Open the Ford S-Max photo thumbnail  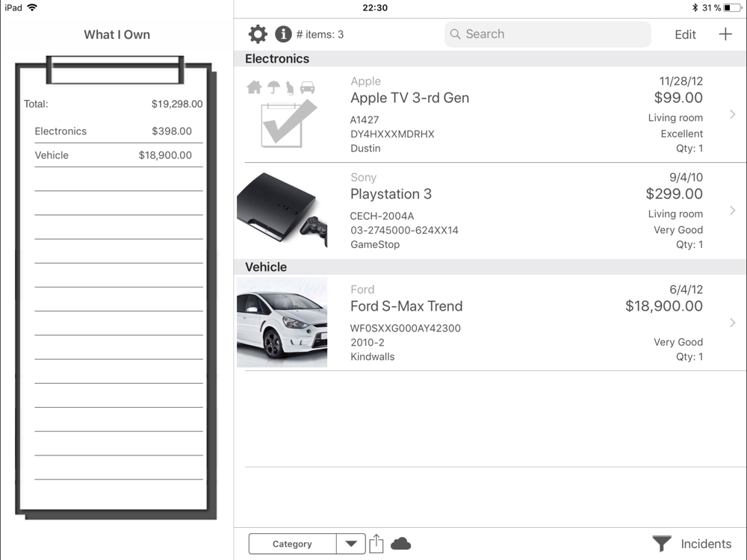(282, 323)
